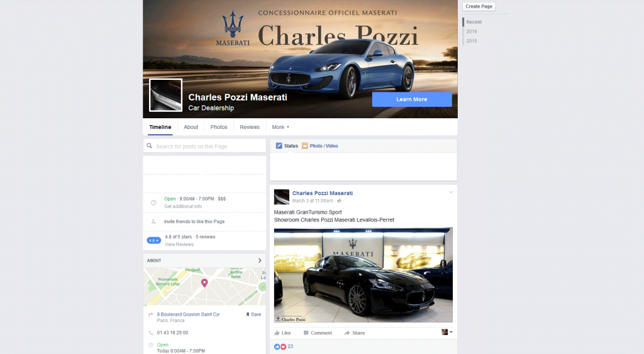The image size is (644, 354).
Task: Click the phone icon beside 01 43 18 29 00
Action: [151, 333]
